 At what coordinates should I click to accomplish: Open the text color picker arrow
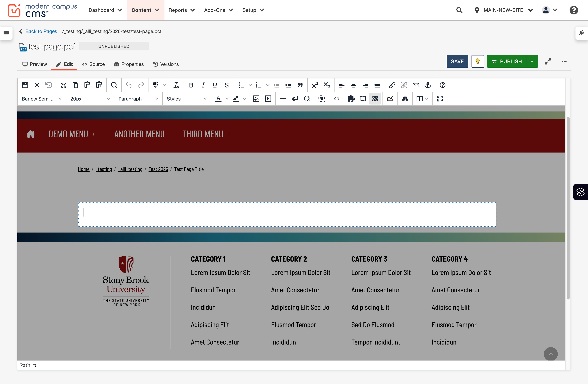point(227,99)
